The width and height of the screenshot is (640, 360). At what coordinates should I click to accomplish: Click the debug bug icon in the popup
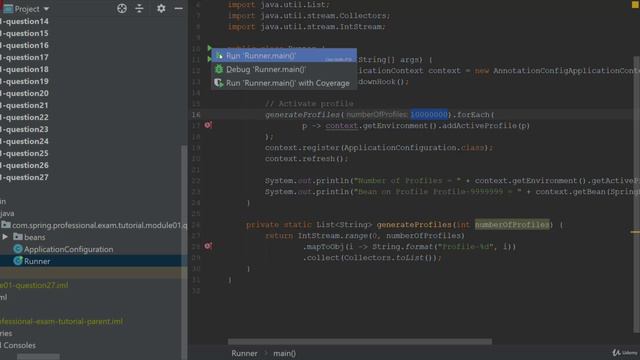coord(219,69)
